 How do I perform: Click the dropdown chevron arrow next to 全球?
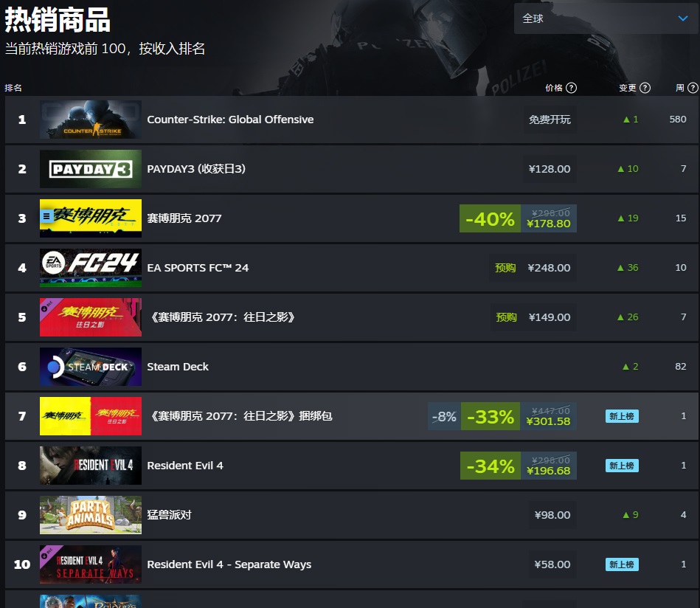coord(682,18)
